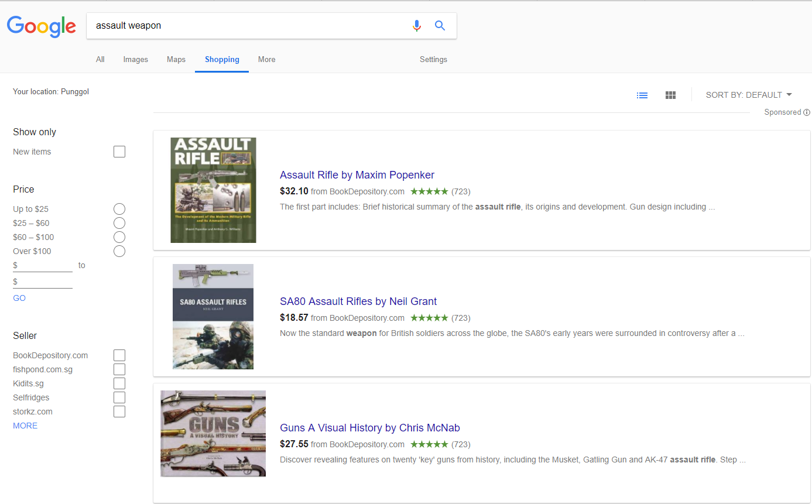812x504 pixels.
Task: Open Assault Rifle by Maxim Popenker link
Action: tap(357, 175)
